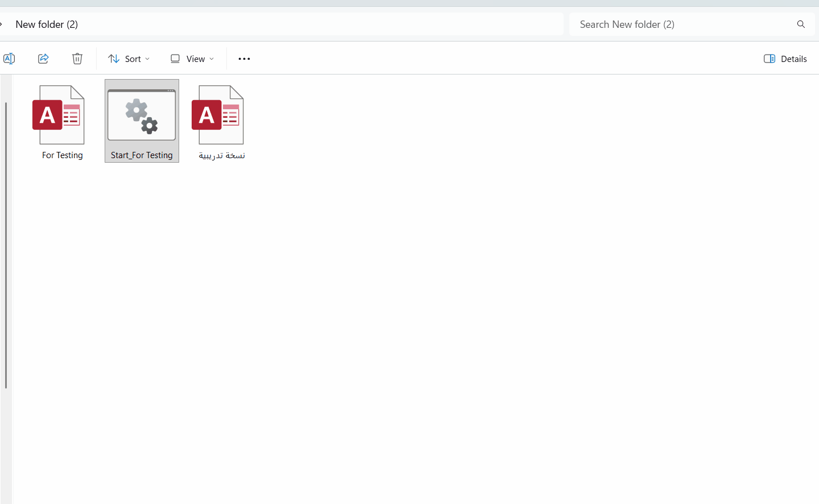Select the For Testing Access file icon

[x=59, y=114]
